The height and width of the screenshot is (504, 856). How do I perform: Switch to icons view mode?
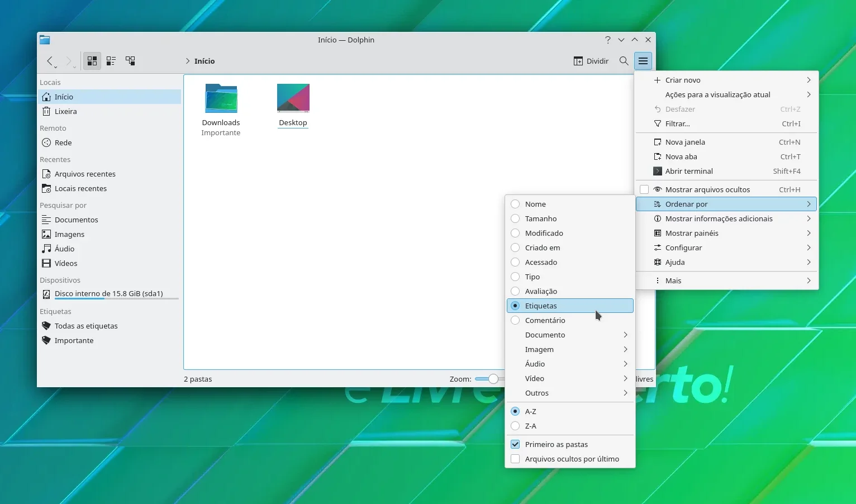[x=92, y=61]
